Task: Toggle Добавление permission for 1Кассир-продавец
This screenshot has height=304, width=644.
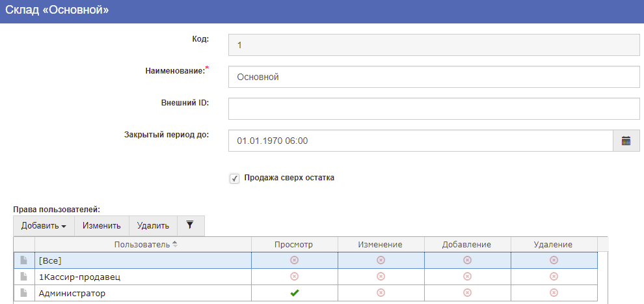Action: point(467,277)
